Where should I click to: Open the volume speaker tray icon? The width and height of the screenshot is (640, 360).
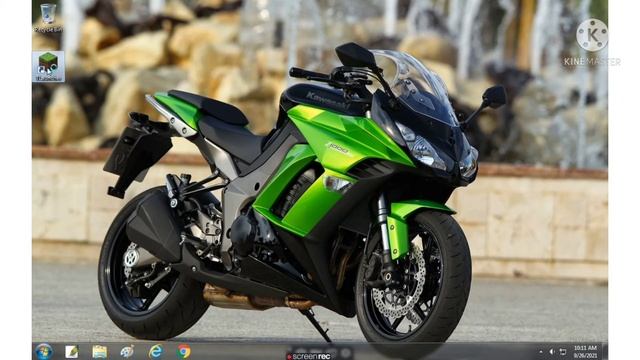tap(552, 352)
